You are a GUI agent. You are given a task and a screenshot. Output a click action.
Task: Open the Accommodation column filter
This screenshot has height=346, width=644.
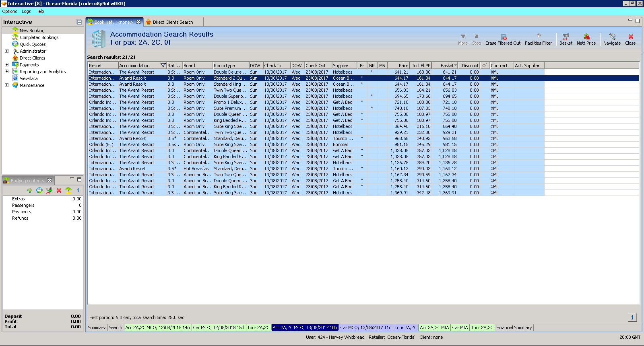pos(163,66)
